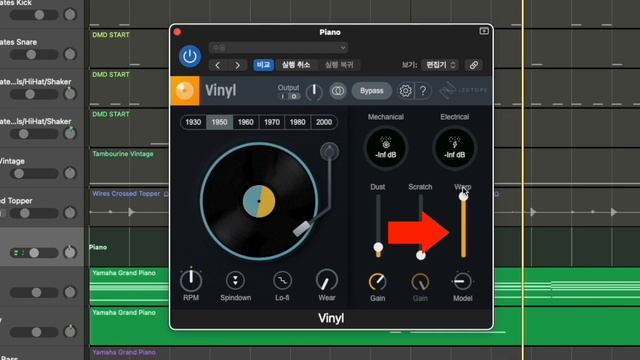The height and width of the screenshot is (360, 640).
Task: Click the Warp Model knob
Action: (x=462, y=281)
